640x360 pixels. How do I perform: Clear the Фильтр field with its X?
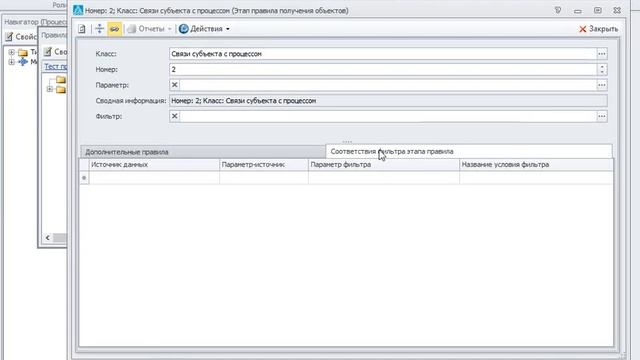[175, 116]
